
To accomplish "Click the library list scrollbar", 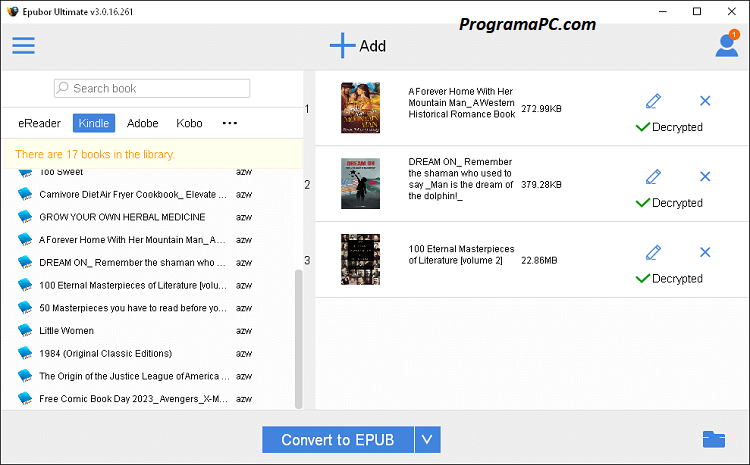I will pyautogui.click(x=298, y=339).
